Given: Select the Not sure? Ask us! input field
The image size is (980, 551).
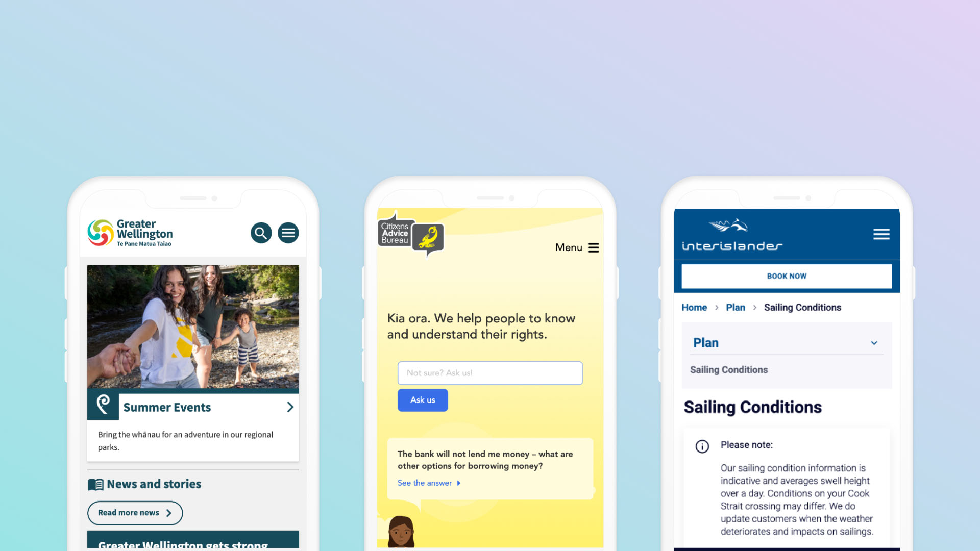Looking at the screenshot, I should pos(490,373).
